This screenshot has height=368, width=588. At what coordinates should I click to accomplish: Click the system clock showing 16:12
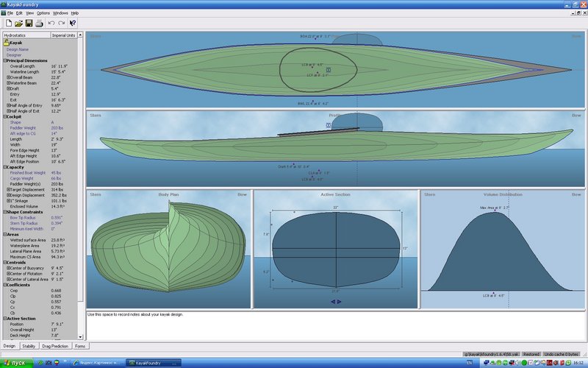578,363
